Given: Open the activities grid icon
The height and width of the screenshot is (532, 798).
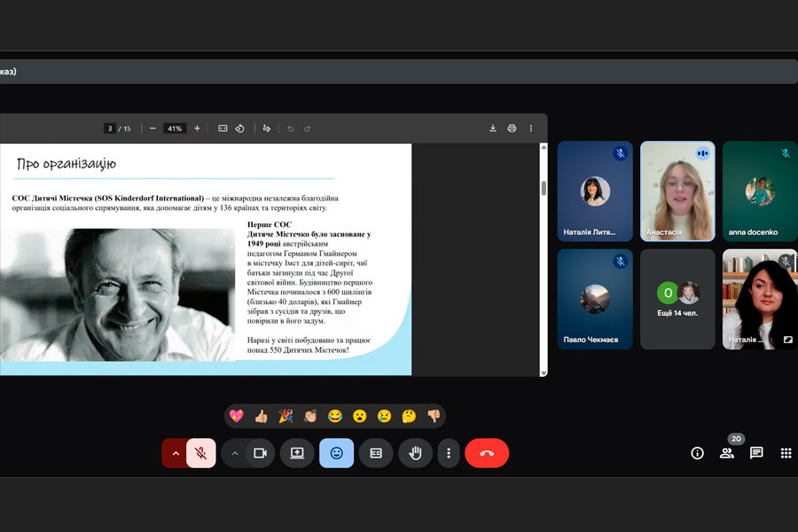Looking at the screenshot, I should (786, 453).
